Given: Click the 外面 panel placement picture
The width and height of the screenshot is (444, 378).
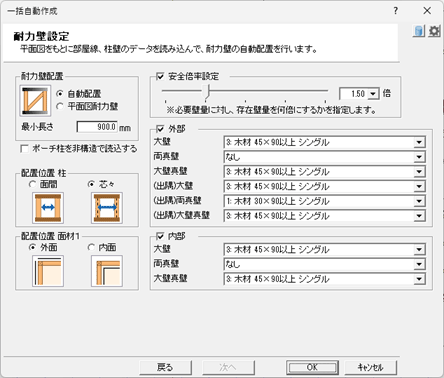Looking at the screenshot, I should (48, 271).
